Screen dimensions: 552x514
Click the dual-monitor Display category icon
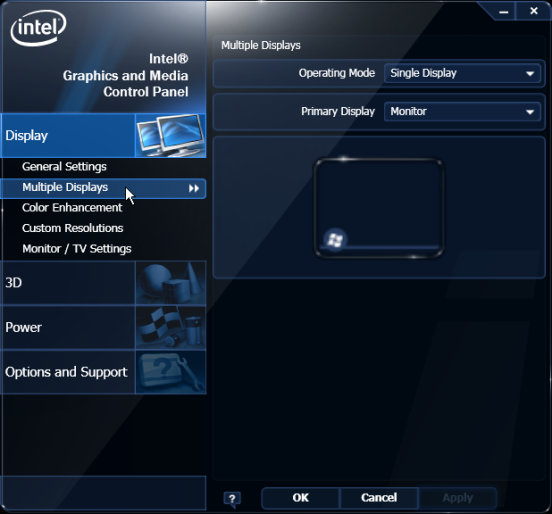click(171, 136)
